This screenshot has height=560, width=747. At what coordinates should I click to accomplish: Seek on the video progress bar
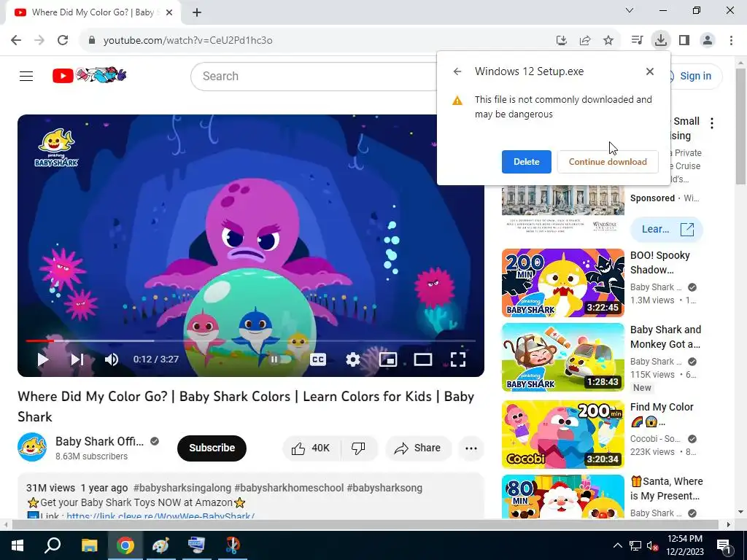251,341
